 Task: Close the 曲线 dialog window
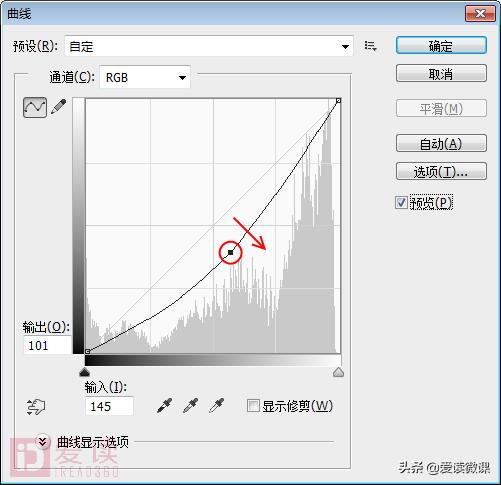coord(480,14)
